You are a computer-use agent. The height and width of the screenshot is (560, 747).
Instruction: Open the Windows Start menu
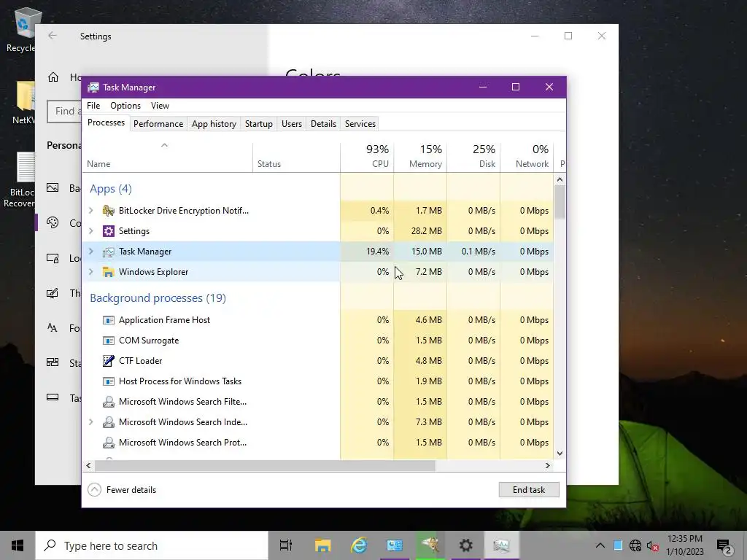coord(18,545)
